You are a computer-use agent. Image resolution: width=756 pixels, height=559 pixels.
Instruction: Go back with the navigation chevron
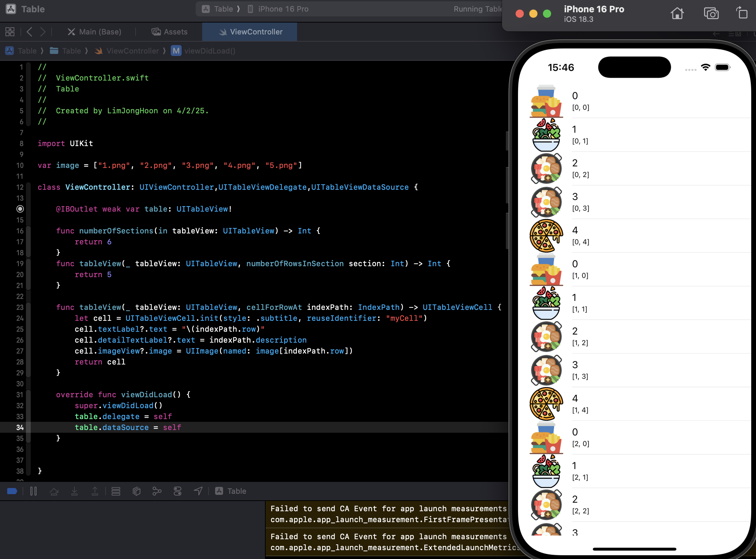point(30,32)
